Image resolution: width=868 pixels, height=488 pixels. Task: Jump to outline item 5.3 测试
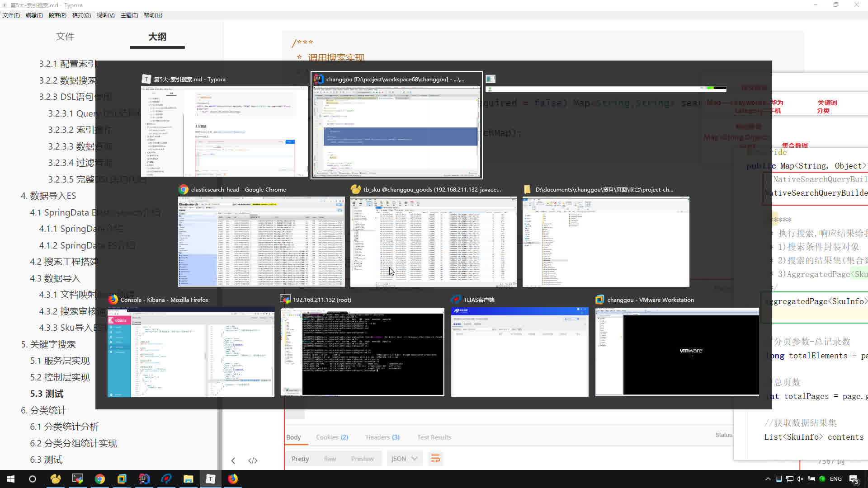[47, 394]
